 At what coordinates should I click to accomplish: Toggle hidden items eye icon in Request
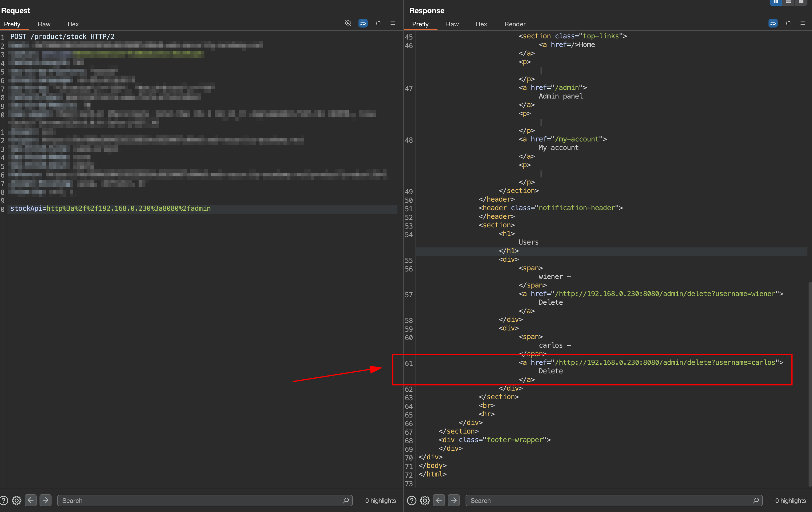[x=348, y=23]
